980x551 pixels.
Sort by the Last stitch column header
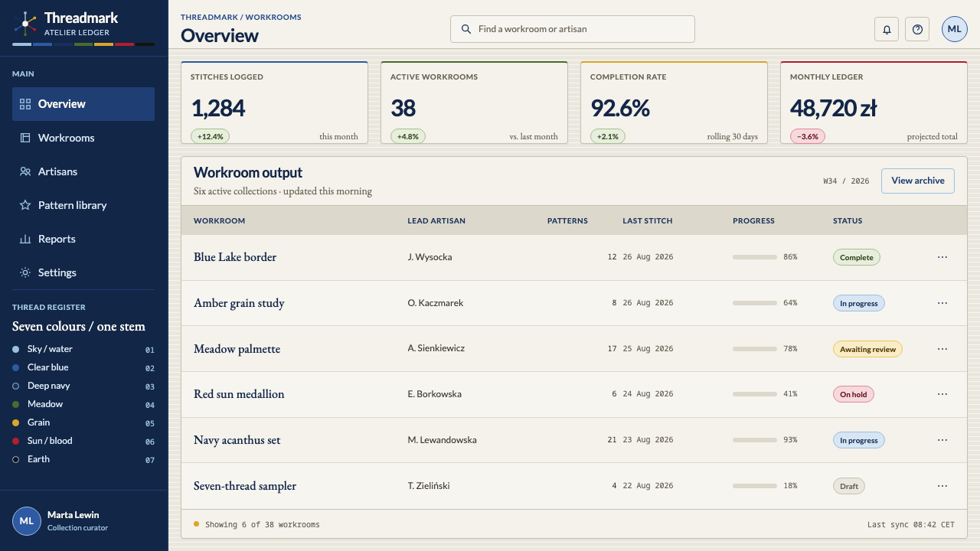[648, 221]
